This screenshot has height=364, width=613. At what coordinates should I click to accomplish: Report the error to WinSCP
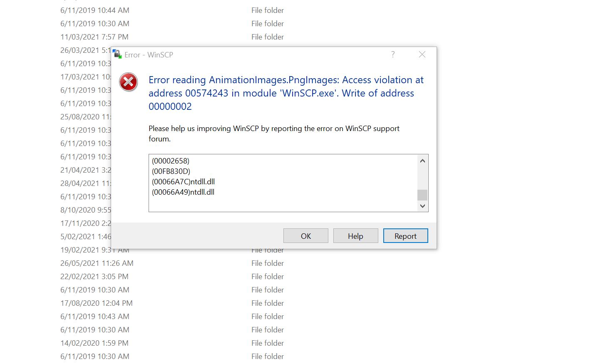[x=405, y=236]
